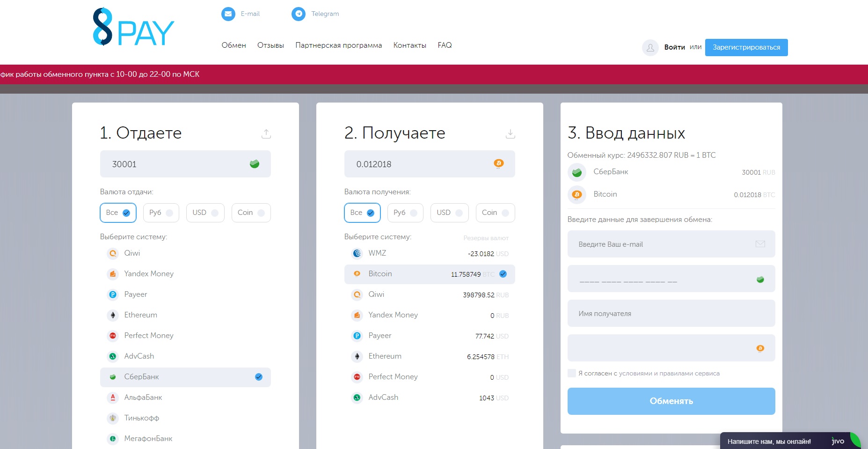Viewport: 868px width, 449px height.
Task: Click the Ethereum icon in Отдаете list
Action: (x=113, y=315)
